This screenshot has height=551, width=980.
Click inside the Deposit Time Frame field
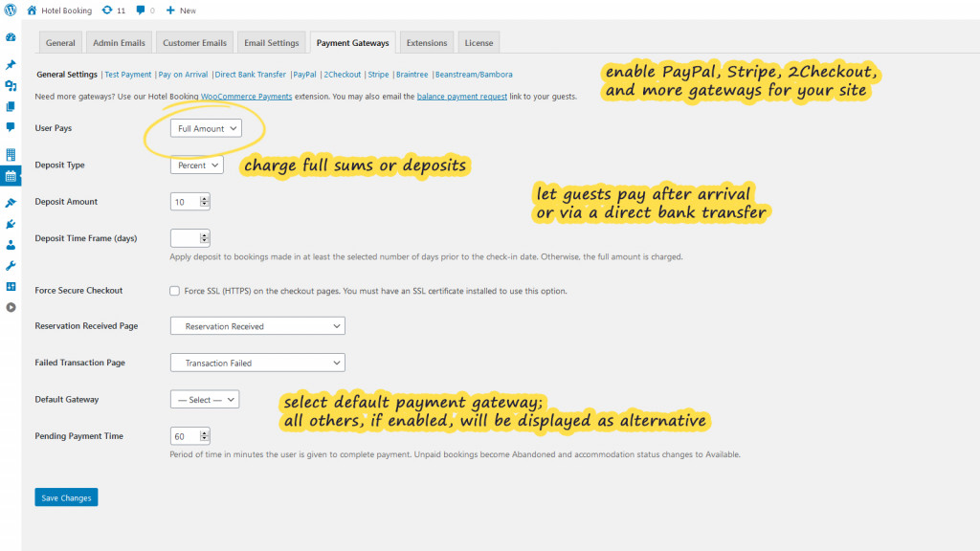pyautogui.click(x=184, y=237)
